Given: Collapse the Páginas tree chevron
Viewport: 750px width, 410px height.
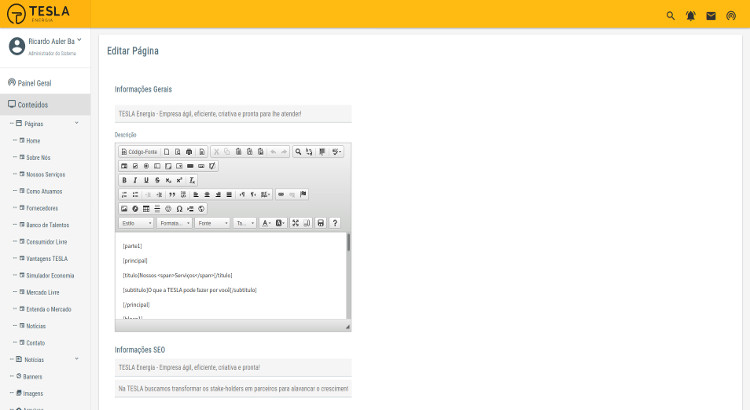Looking at the screenshot, I should [x=77, y=123].
